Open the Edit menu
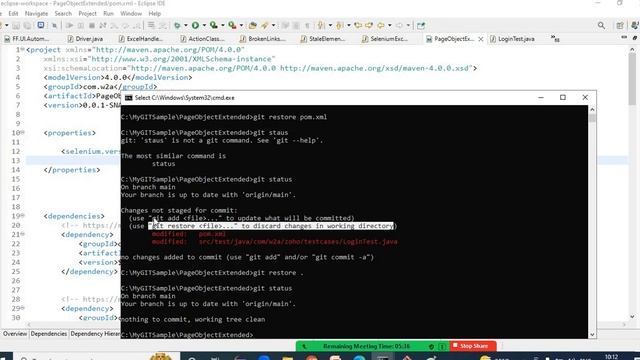640x360 pixels. (13, 13)
